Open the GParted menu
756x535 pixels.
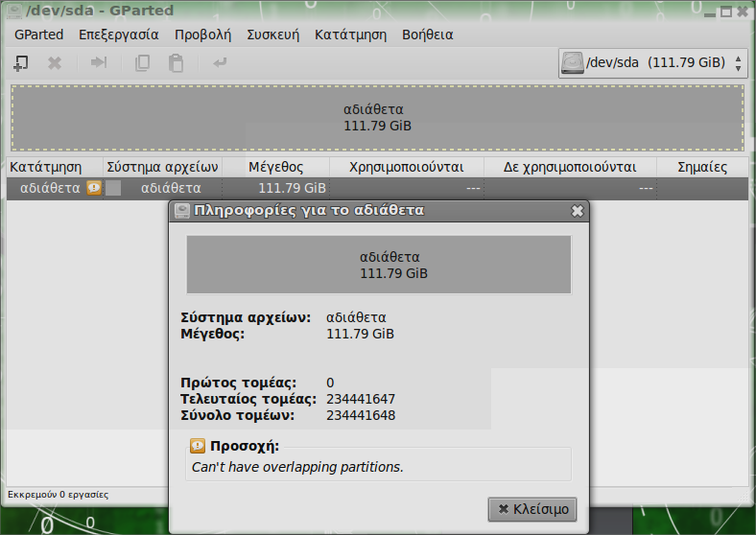38,35
